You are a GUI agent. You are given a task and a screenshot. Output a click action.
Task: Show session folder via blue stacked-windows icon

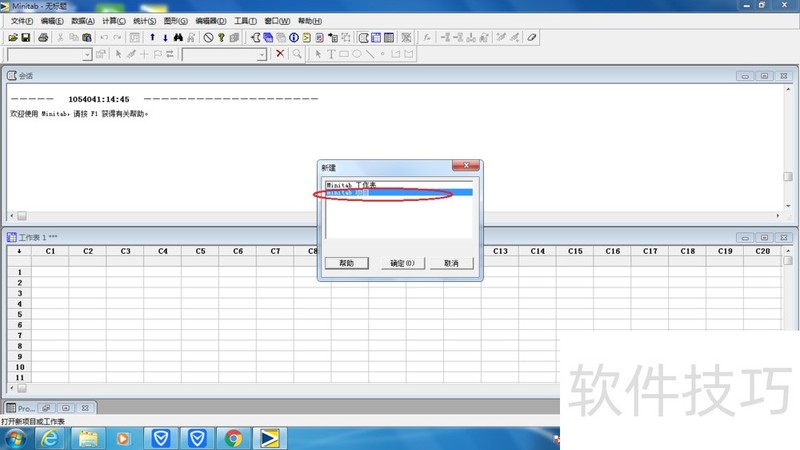tap(268, 38)
